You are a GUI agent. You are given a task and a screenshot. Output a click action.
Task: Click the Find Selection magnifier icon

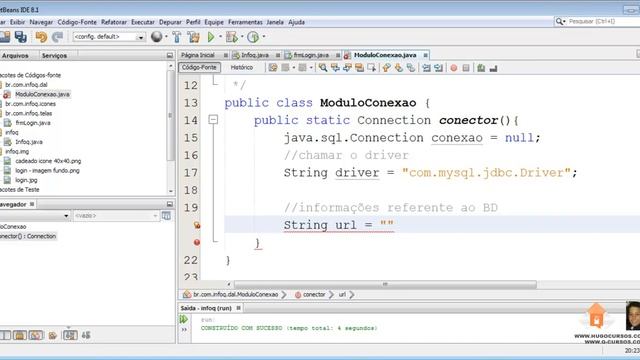(x=323, y=68)
